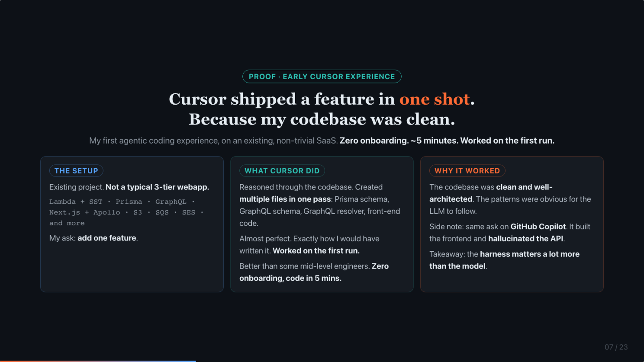Click the headline line 'Because my codebase was clean.'
Screen dimensions: 644x362
point(322,119)
